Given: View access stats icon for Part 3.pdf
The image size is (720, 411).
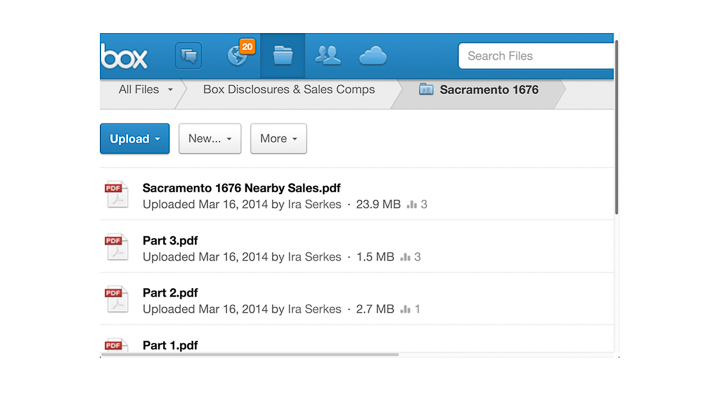Looking at the screenshot, I should (x=405, y=257).
